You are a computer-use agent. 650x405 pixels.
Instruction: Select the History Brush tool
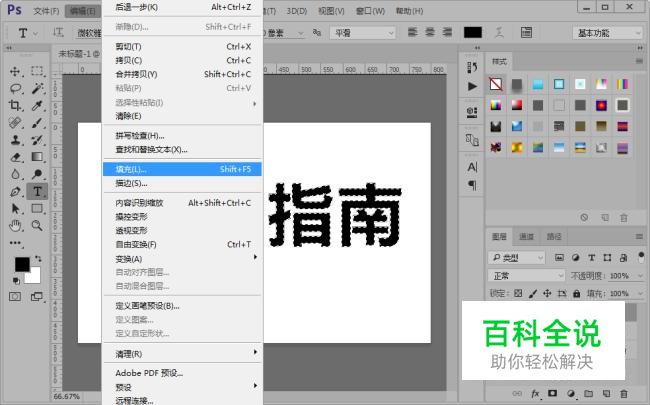[x=37, y=140]
